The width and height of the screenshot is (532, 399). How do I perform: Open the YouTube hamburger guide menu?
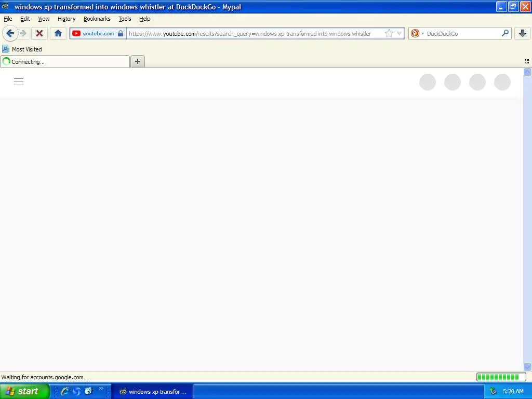tap(19, 82)
